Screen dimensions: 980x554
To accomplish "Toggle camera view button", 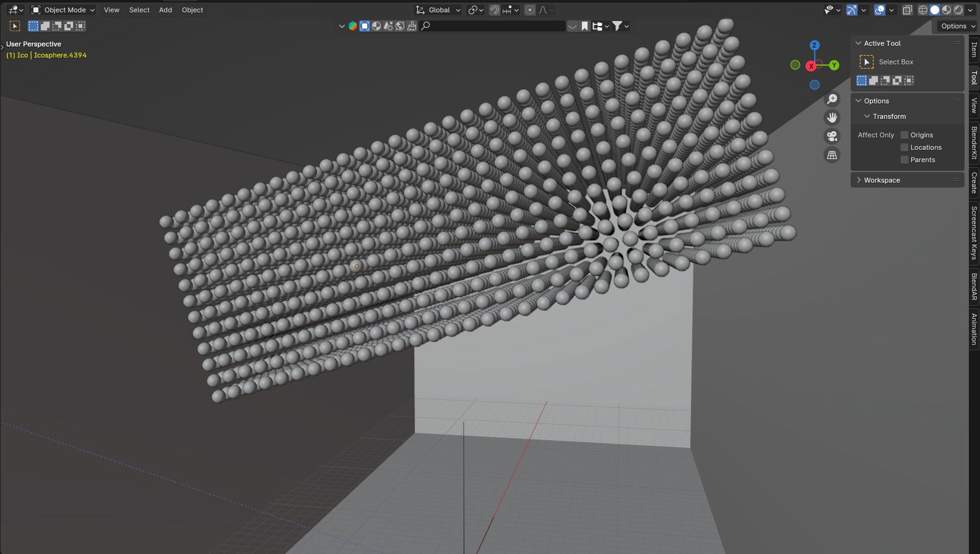I will (832, 136).
